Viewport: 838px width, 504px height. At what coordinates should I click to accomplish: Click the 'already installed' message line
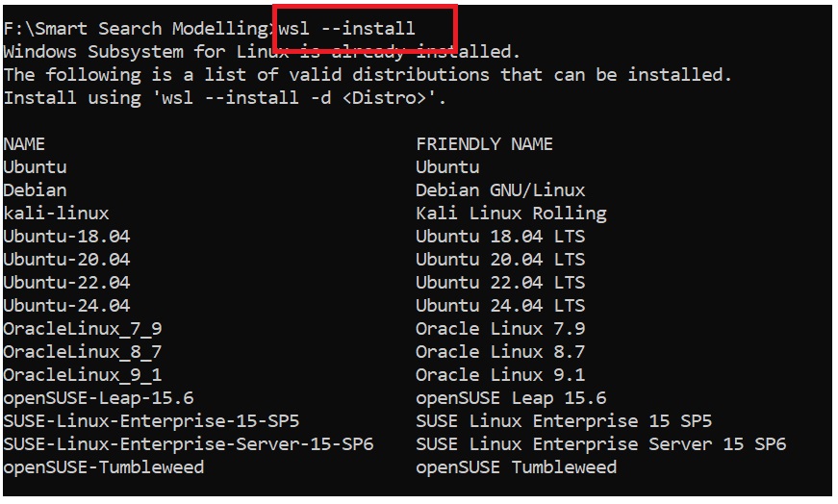pyautogui.click(x=262, y=51)
